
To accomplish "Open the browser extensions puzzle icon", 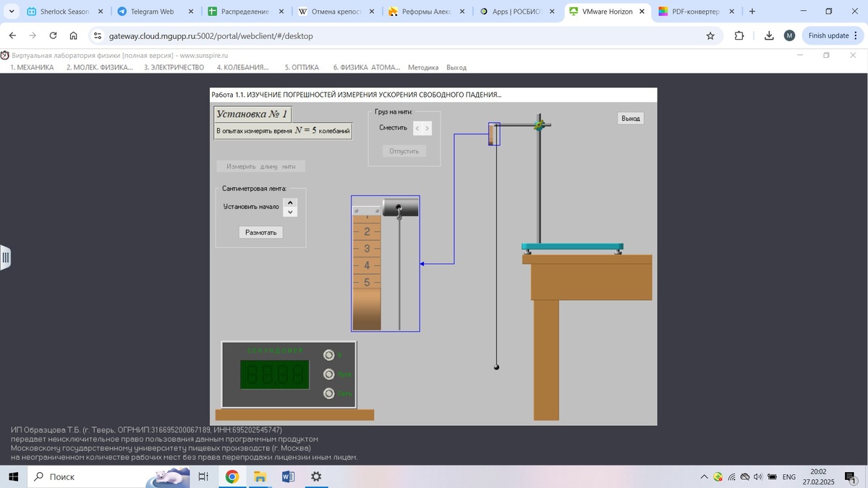I will tap(739, 35).
